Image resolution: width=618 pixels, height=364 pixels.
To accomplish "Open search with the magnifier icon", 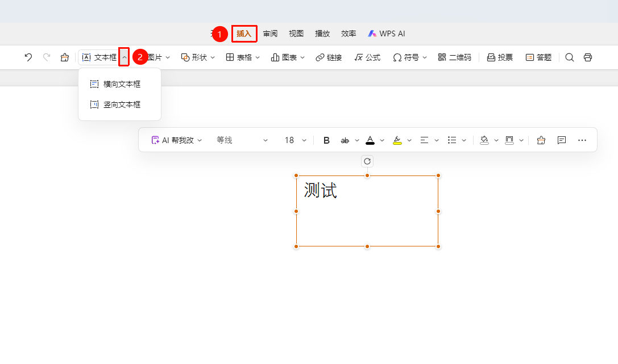I will [570, 57].
